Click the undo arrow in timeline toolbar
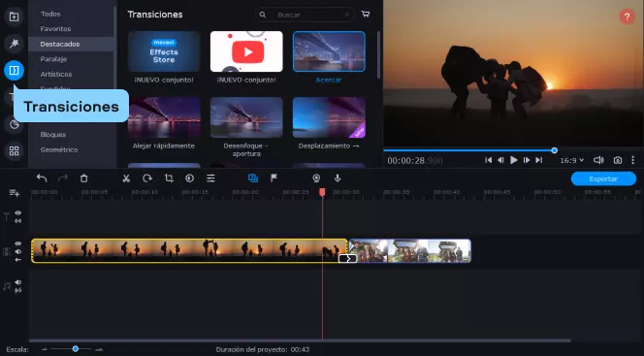Viewport: 644px width, 356px height. [x=42, y=178]
